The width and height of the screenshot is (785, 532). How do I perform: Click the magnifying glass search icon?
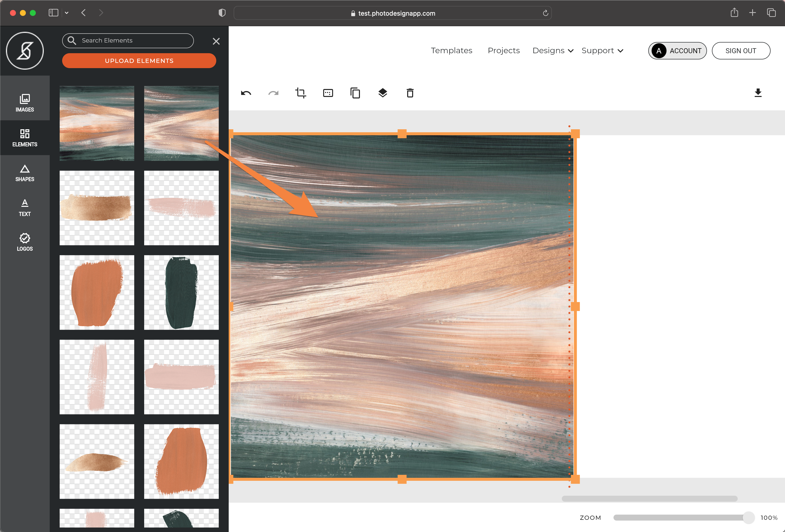[72, 41]
